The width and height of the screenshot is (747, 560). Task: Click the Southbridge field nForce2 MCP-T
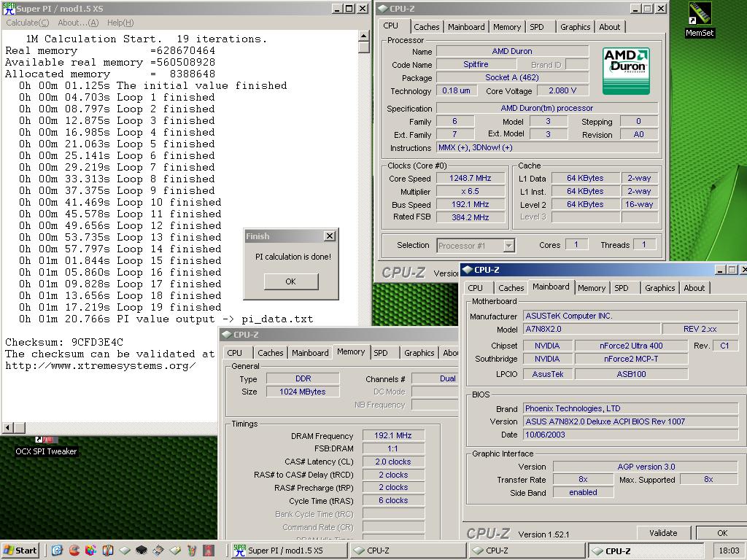[631, 359]
